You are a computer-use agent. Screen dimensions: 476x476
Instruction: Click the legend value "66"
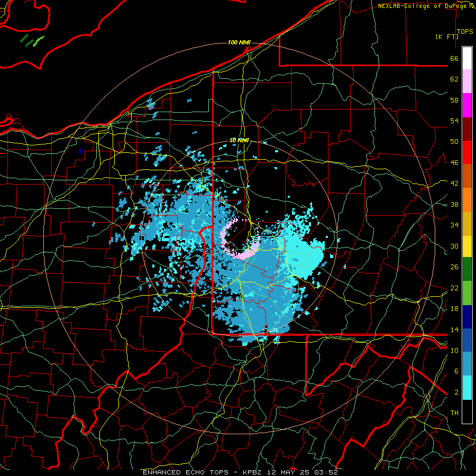tap(454, 59)
